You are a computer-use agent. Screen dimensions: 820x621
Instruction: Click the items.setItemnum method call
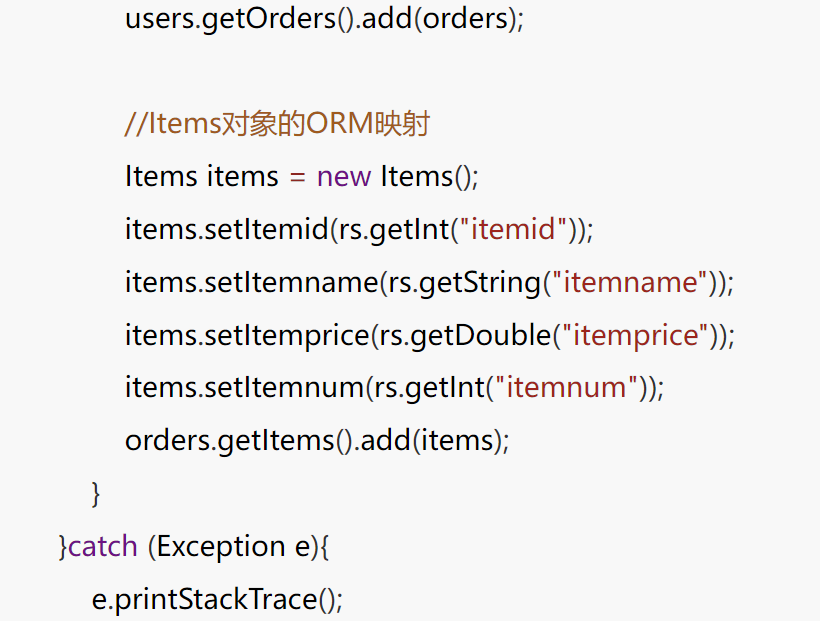[244, 388]
